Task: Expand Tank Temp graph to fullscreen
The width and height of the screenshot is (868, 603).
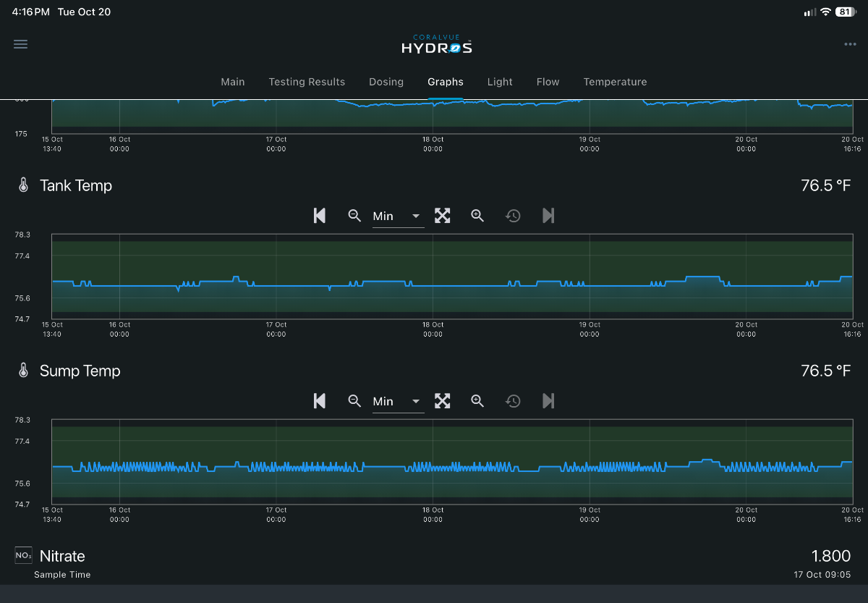Action: (442, 216)
